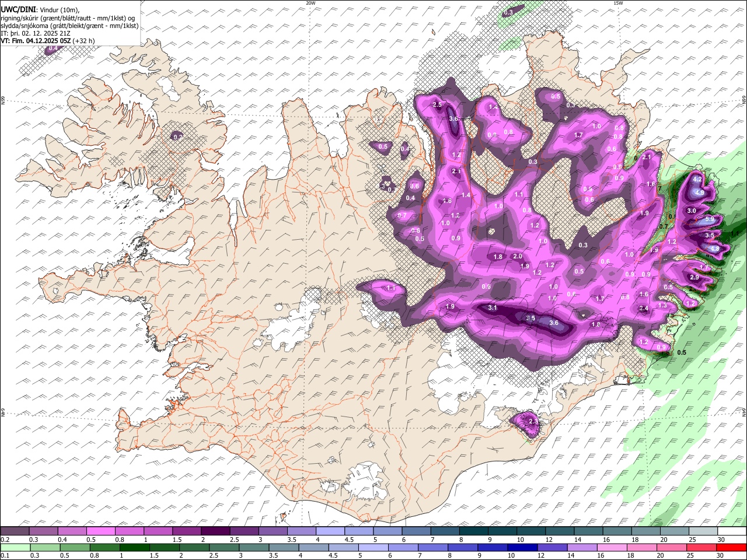Pick the bright red swatch labeled 30 in lower legend
Screen dimensions: 747x560
click(x=731, y=547)
